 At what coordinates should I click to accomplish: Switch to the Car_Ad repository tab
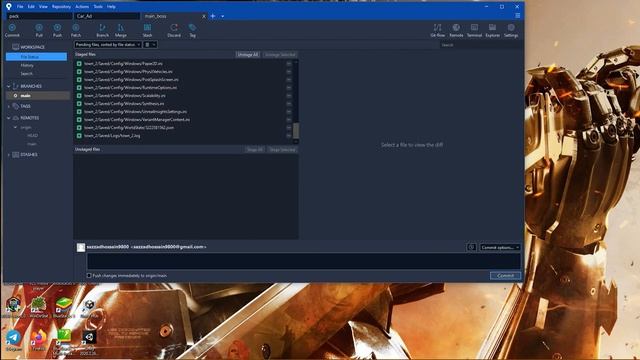click(107, 16)
